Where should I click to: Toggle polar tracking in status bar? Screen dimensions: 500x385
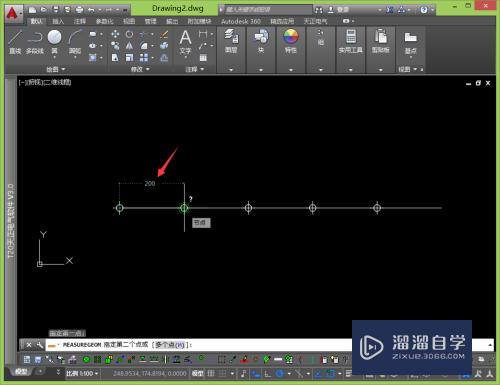pyautogui.click(x=280, y=374)
